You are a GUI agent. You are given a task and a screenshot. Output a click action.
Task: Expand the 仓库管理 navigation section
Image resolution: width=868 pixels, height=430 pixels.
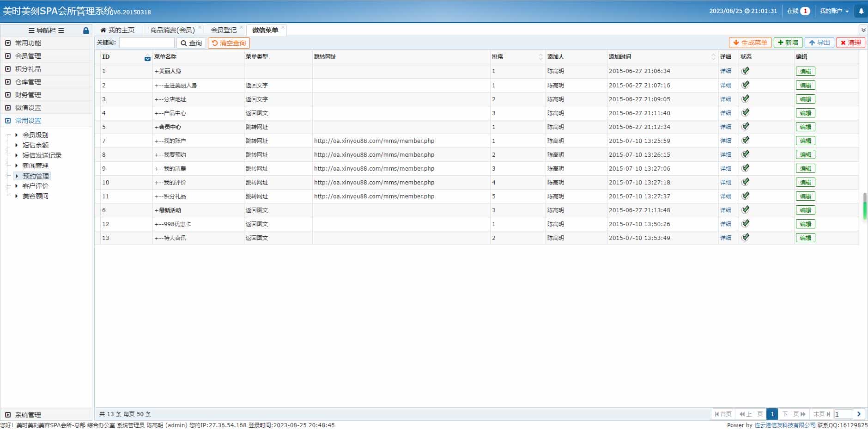coord(46,82)
